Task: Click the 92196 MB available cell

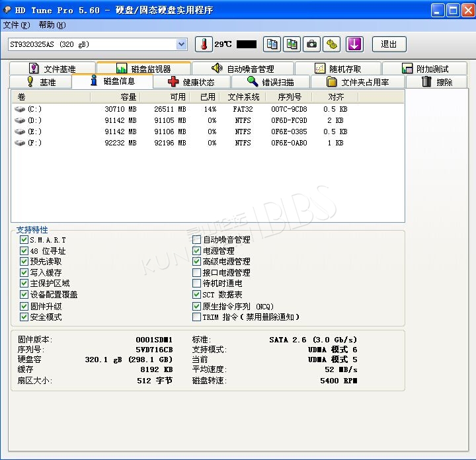Action: click(170, 143)
